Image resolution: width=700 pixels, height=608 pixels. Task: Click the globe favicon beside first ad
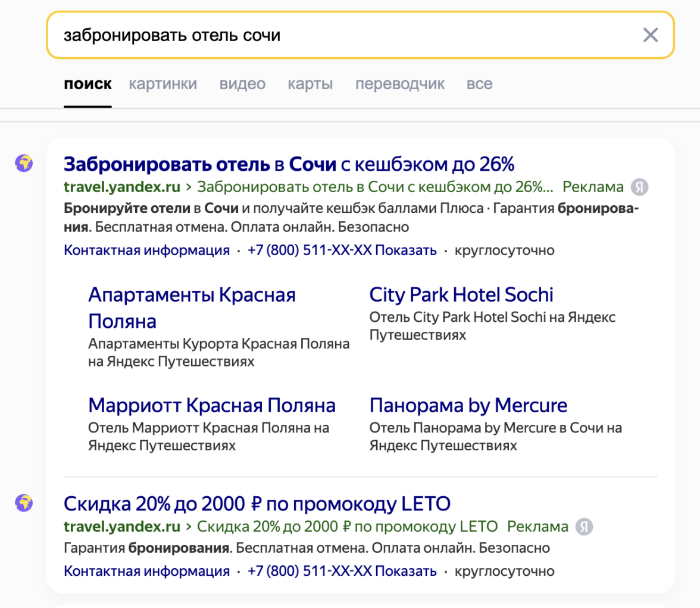(x=24, y=163)
